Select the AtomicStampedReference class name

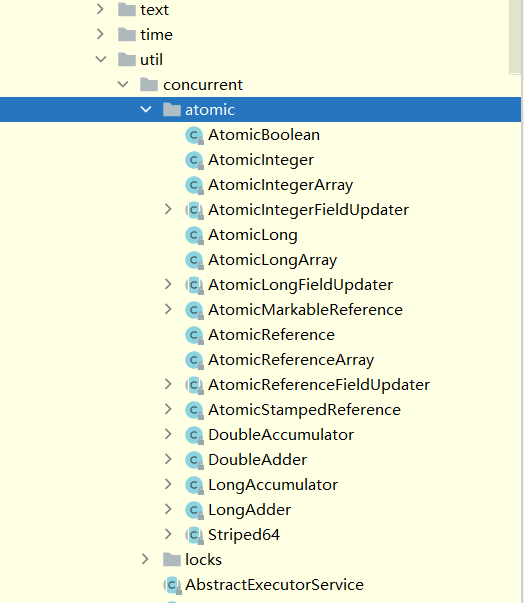[x=304, y=410]
